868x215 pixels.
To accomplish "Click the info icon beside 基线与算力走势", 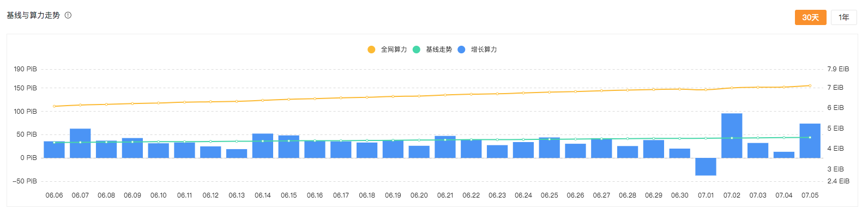I will click(x=68, y=15).
